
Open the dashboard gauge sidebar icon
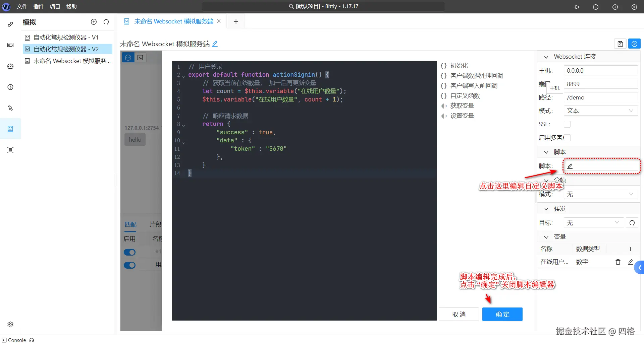tap(10, 66)
